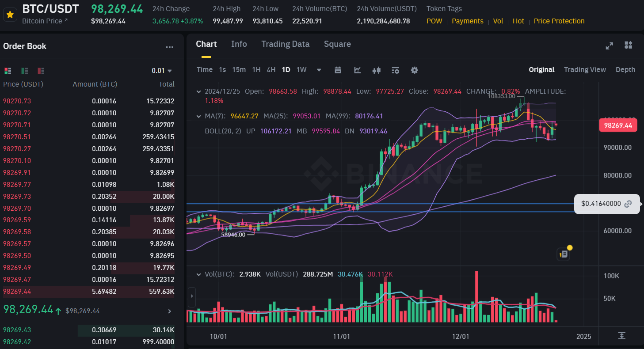Screen dimensions: 644x349
Task: Select ask price 98270.51
Action: pyautogui.click(x=17, y=137)
